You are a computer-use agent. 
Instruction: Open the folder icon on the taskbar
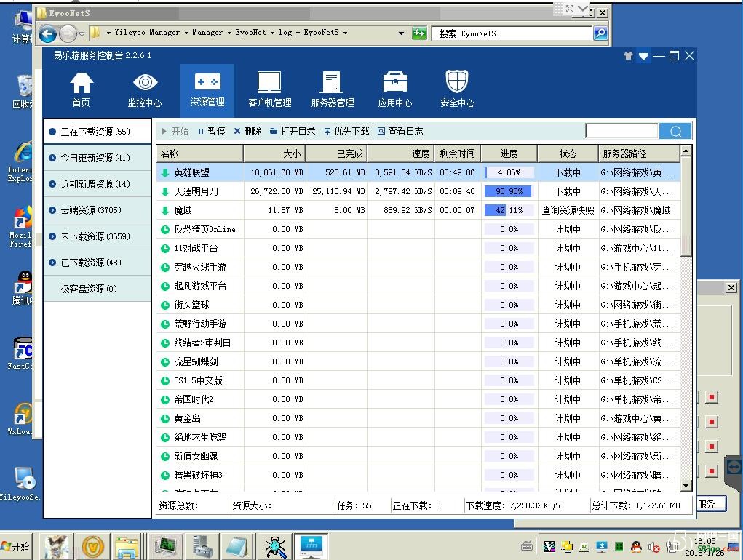click(126, 546)
